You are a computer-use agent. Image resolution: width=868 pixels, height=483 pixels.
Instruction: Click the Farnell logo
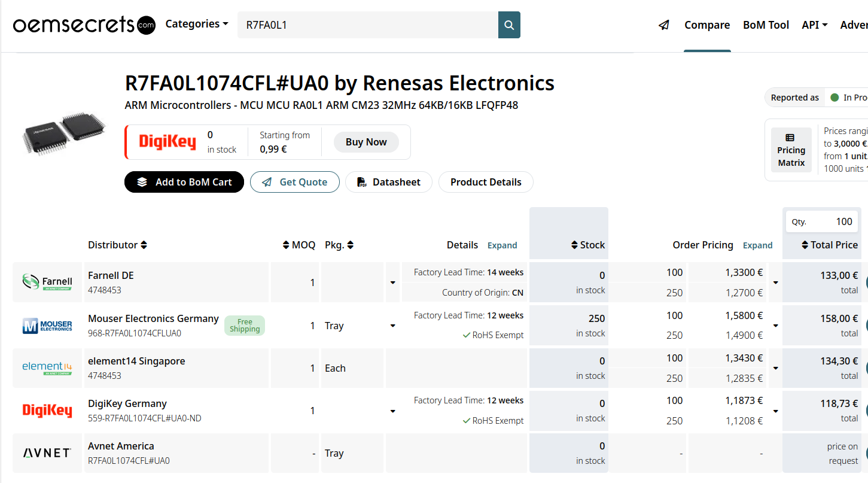click(x=47, y=282)
